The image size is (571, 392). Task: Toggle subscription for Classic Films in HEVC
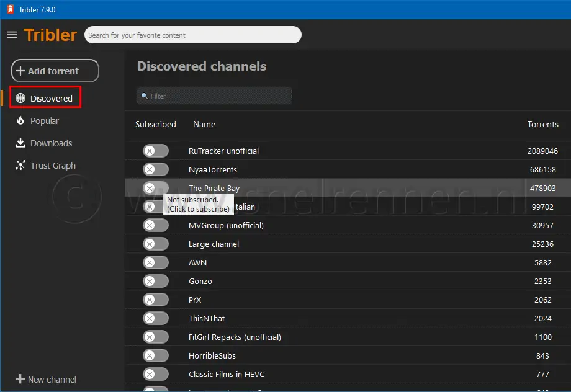pyautogui.click(x=156, y=374)
